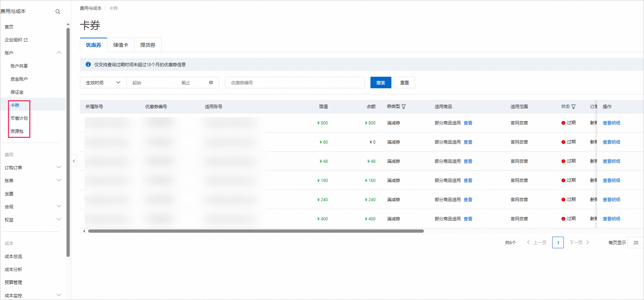
Task: Click 查看 in the ¥ 48 coupon row
Action: pos(468,161)
